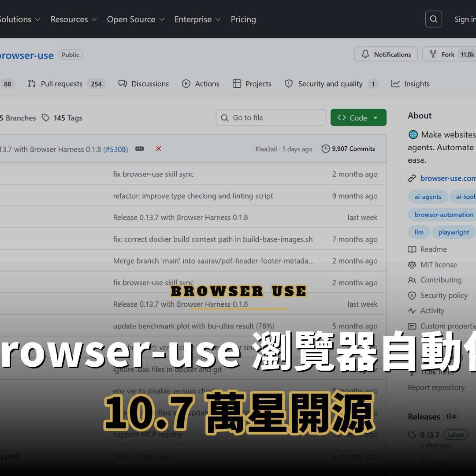Click the Actions play circle icon
Viewport: 476px width, 476px height.
click(x=186, y=83)
